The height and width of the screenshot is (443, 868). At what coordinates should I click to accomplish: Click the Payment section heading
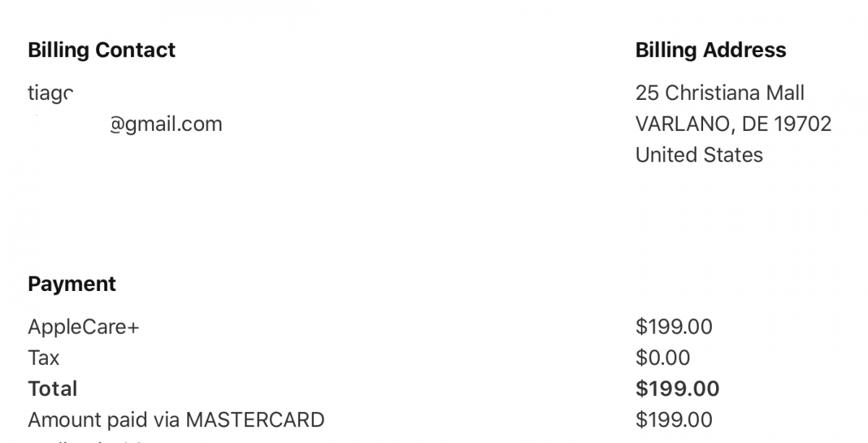[72, 284]
